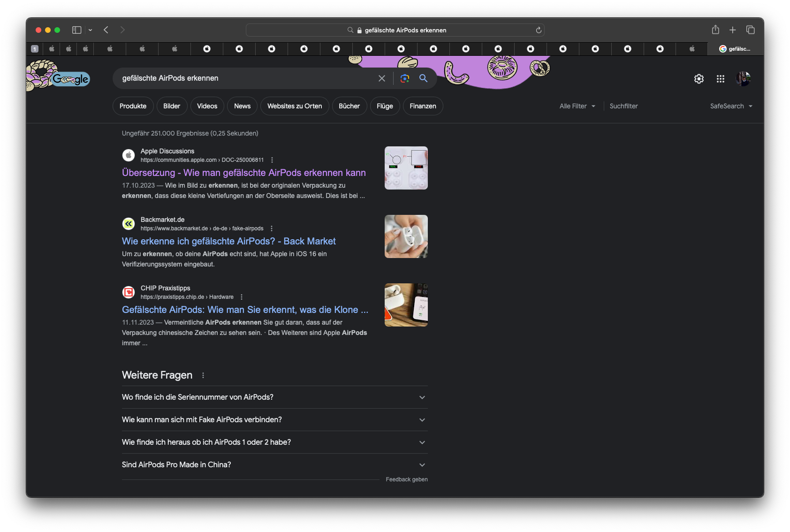Open the CHIP Praxistipps result thumbnail
This screenshot has width=790, height=532.
click(x=406, y=305)
